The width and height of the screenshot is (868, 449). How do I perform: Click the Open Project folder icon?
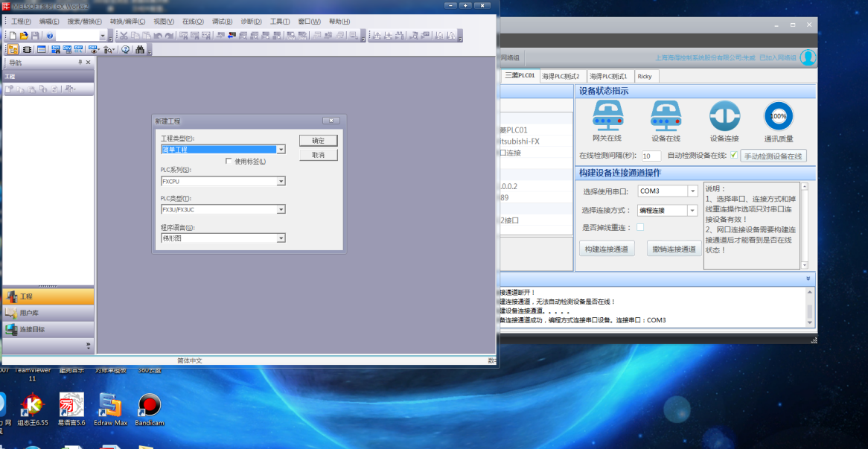24,36
